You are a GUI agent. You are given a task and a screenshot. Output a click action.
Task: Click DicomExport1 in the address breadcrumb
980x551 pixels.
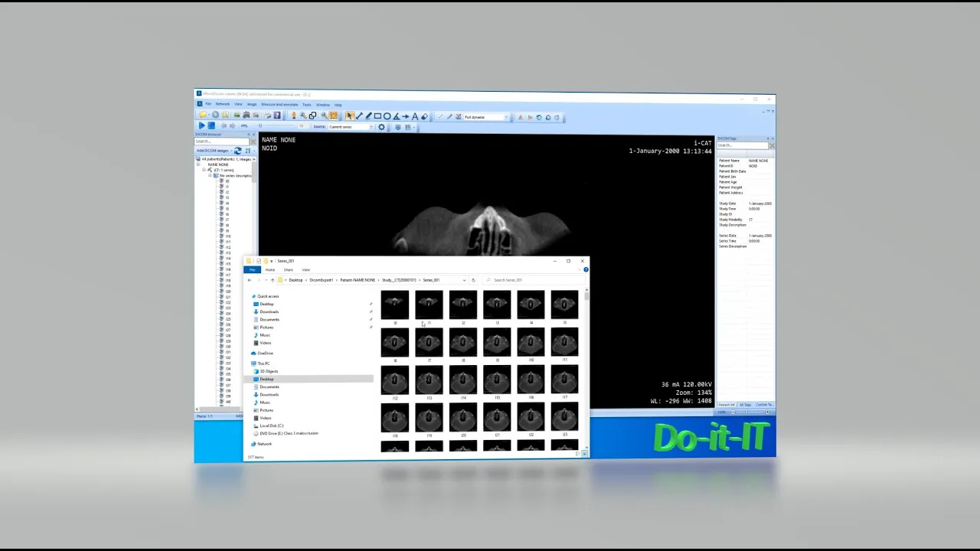[322, 280]
